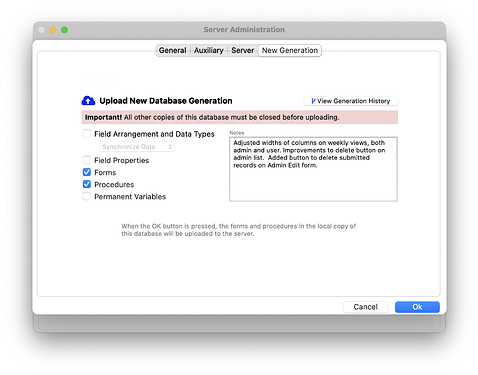
Task: Uncheck the Procedures checkbox
Action: click(87, 184)
